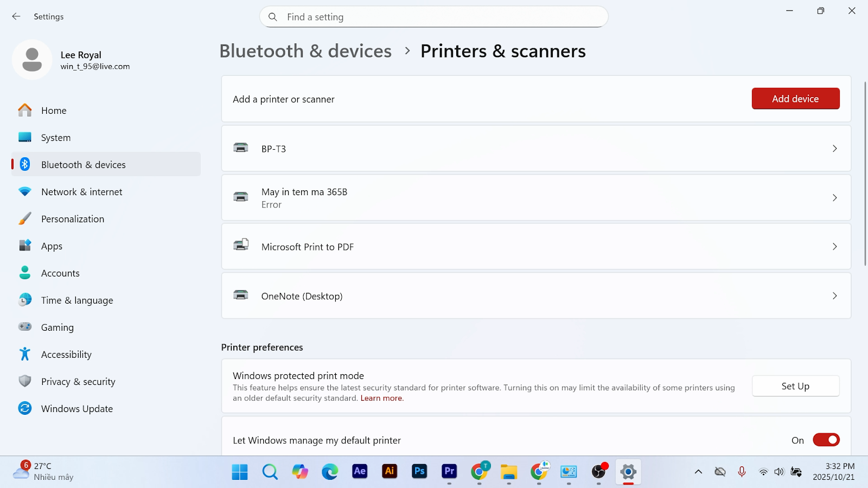Click the OneDrive cloud tray icon

(x=720, y=472)
